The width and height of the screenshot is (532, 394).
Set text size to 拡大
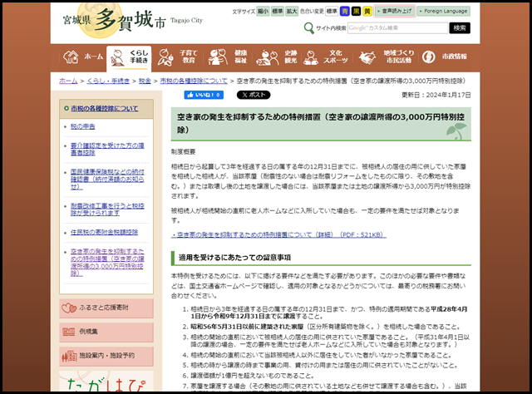coord(292,11)
